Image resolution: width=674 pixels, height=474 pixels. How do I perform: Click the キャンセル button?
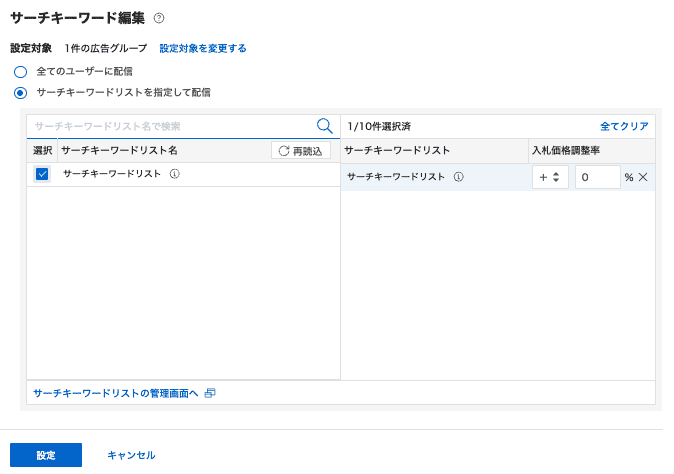point(131,455)
